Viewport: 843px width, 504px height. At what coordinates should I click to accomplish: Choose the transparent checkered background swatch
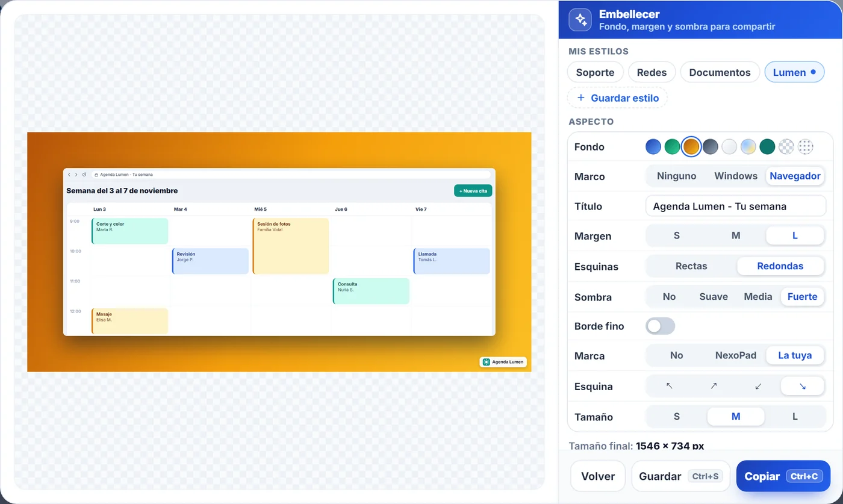786,146
